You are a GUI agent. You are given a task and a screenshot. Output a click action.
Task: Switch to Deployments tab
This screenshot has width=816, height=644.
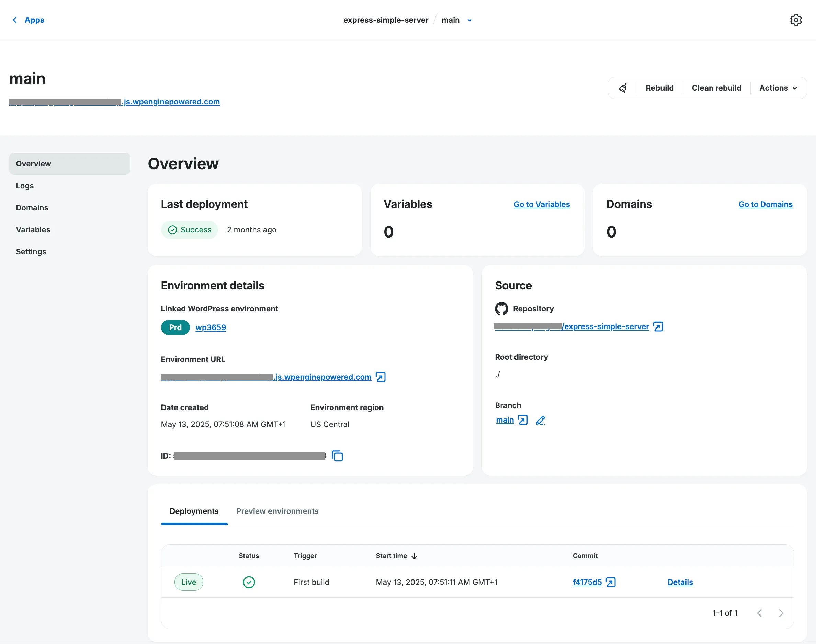pos(194,511)
